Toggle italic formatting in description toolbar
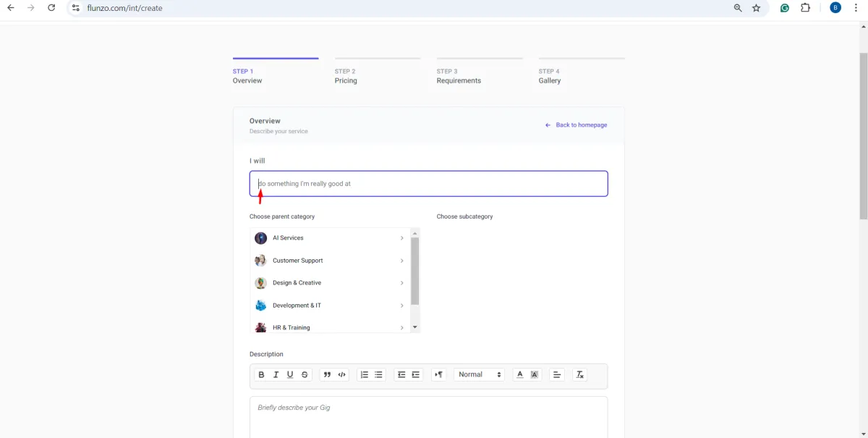 pyautogui.click(x=276, y=375)
